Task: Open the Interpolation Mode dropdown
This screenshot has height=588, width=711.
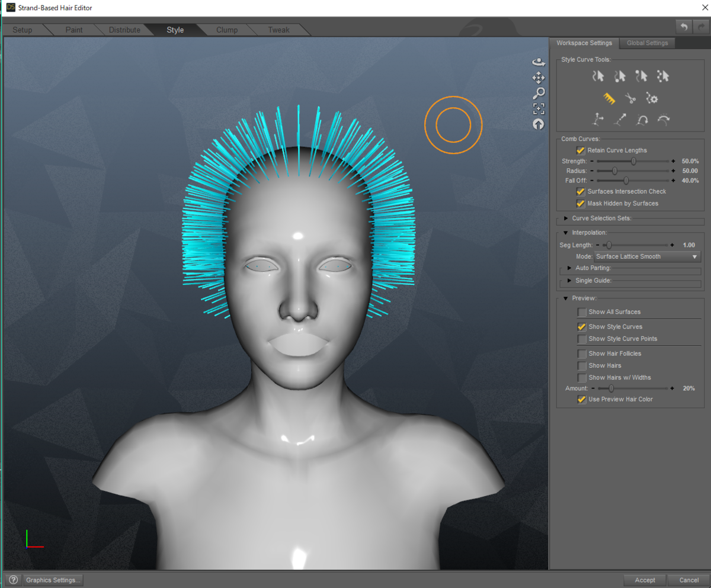Action: [647, 256]
